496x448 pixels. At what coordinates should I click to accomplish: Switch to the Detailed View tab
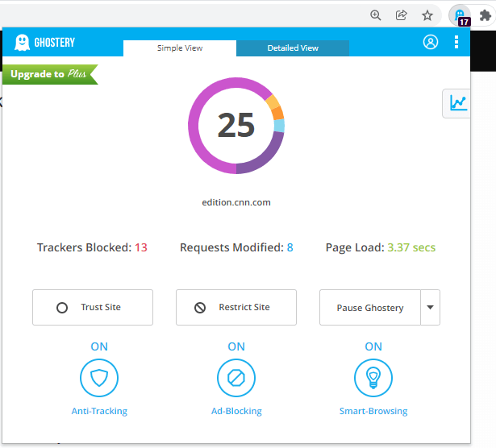point(293,48)
